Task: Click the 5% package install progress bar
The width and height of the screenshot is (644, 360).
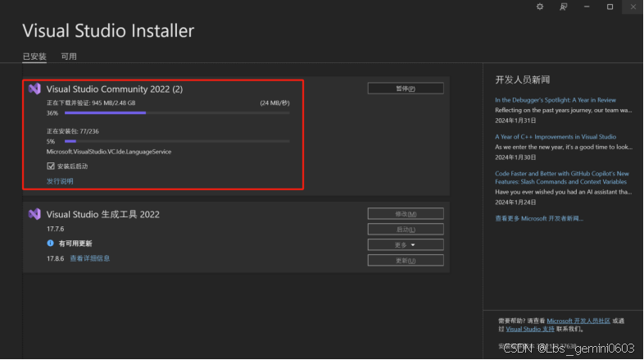Action: (x=177, y=141)
